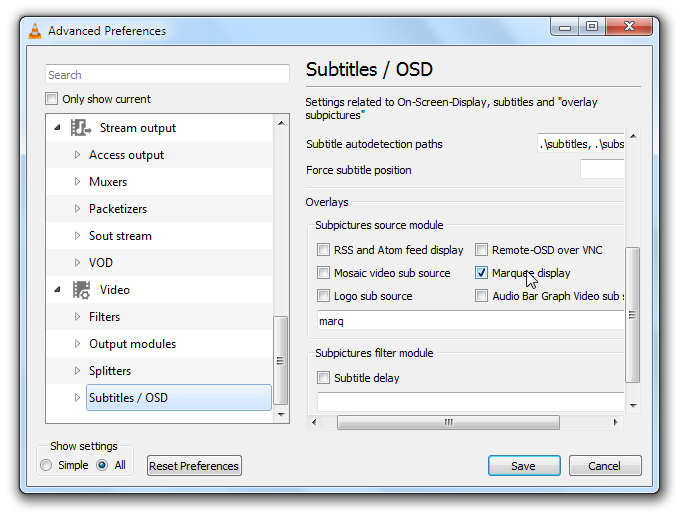Expand the VOD tree node
Screen dimensions: 676x511
(77, 263)
